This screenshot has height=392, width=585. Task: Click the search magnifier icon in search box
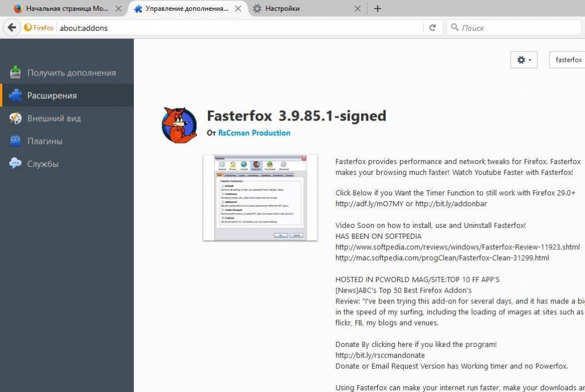454,27
